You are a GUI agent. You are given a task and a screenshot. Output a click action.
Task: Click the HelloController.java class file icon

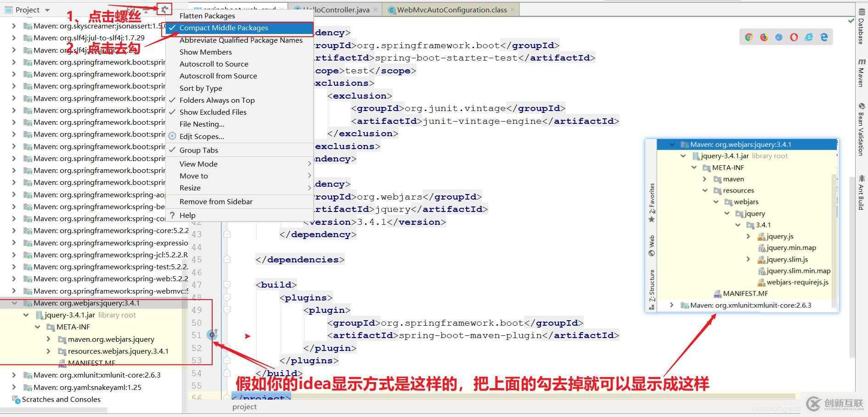click(x=298, y=10)
